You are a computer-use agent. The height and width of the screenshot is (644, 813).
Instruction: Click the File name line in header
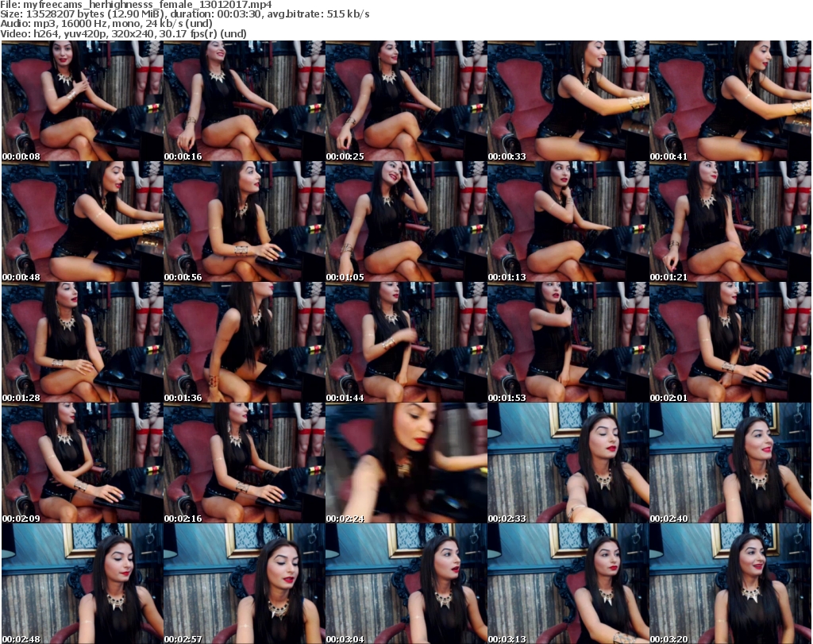click(x=136, y=5)
